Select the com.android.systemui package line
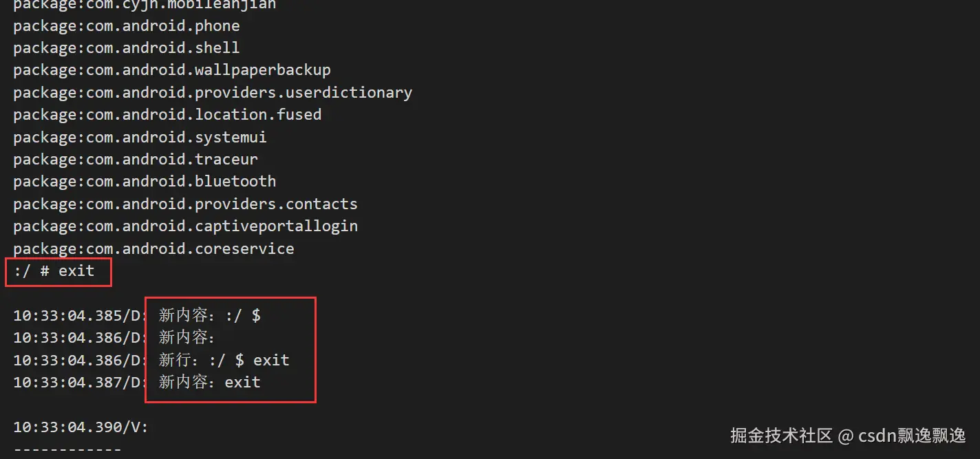The height and width of the screenshot is (459, 980). click(140, 137)
